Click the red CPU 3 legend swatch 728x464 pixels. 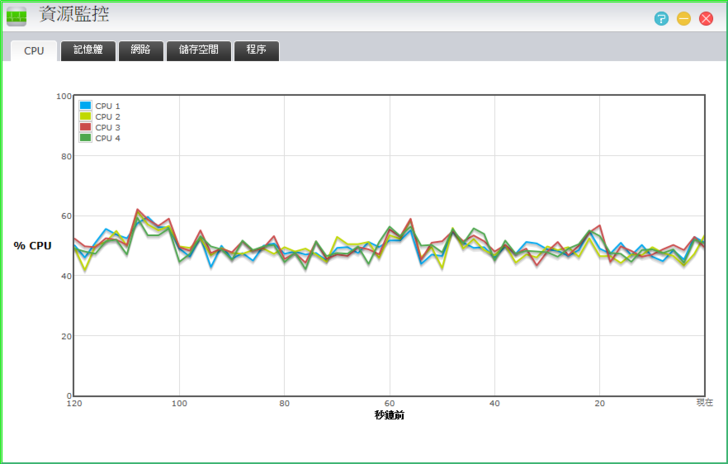point(85,127)
